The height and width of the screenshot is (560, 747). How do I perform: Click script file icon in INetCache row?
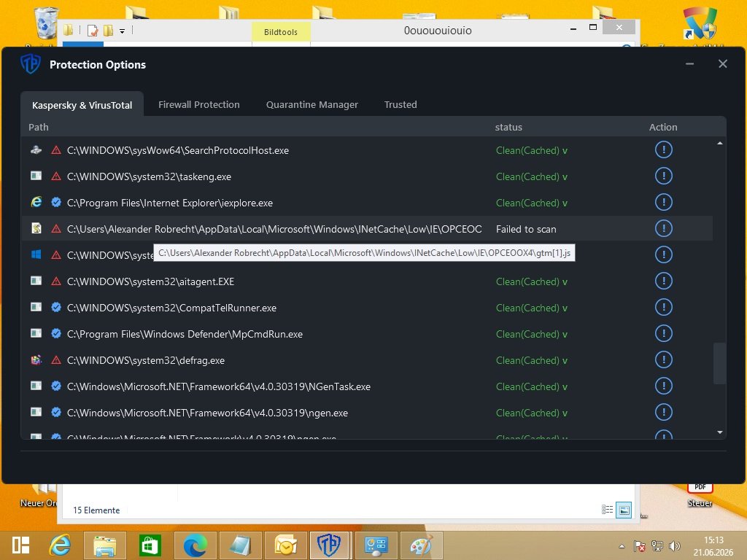[36, 228]
